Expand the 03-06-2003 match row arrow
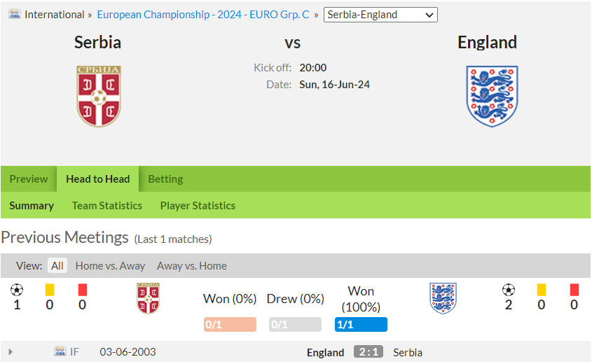This screenshot has width=592, height=364. click(11, 352)
